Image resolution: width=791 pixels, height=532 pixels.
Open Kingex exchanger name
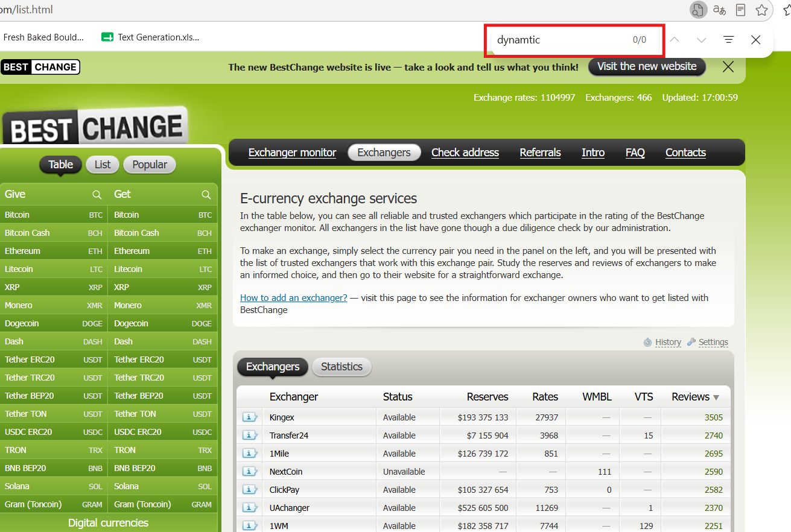click(x=282, y=417)
